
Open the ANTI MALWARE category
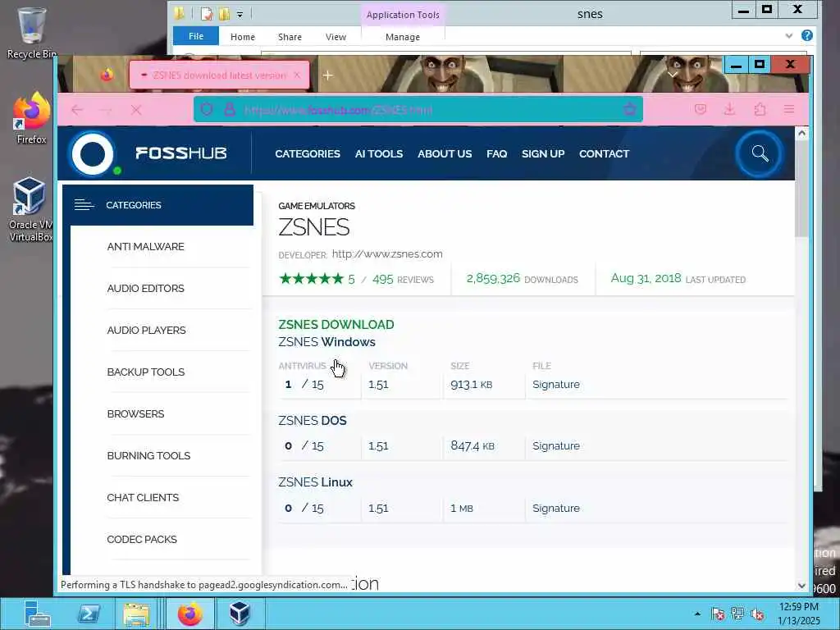tap(146, 247)
